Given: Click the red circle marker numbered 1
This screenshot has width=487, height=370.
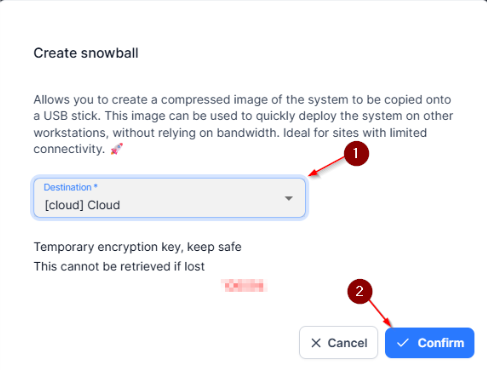Looking at the screenshot, I should click(x=356, y=153).
